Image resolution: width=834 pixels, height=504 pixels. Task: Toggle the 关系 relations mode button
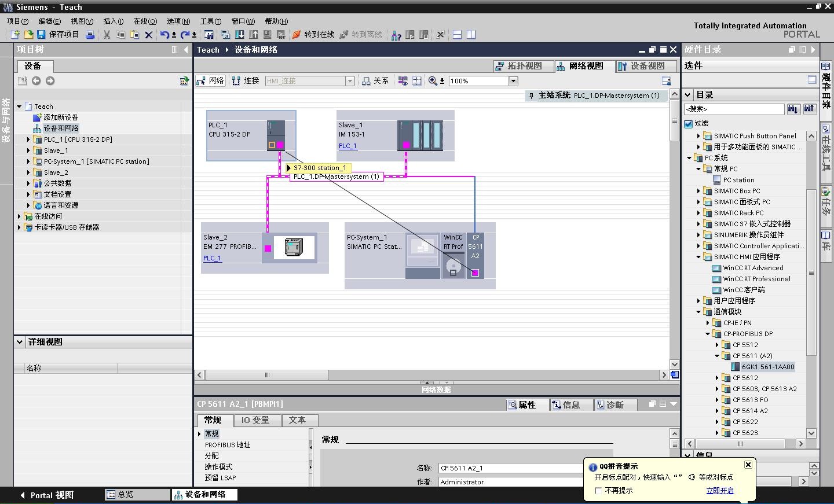coord(375,81)
